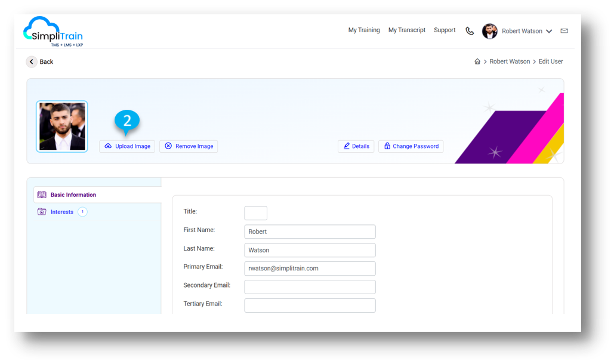
Task: Open the Title dropdown field
Action: (255, 213)
